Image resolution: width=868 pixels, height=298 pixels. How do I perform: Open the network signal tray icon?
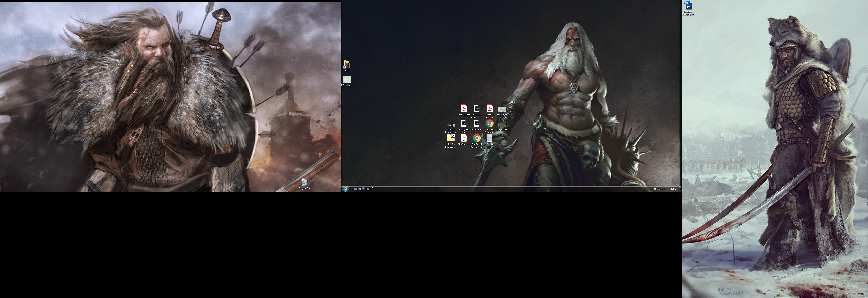tap(664, 189)
